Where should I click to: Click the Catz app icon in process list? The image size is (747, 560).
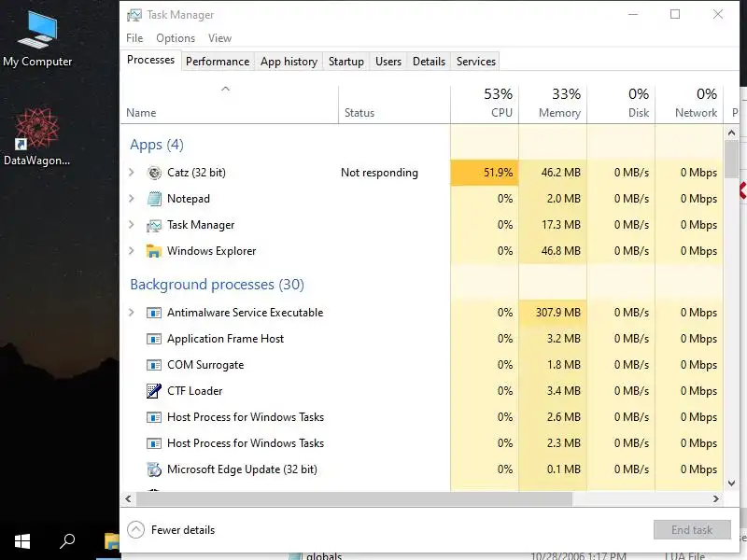tap(154, 173)
